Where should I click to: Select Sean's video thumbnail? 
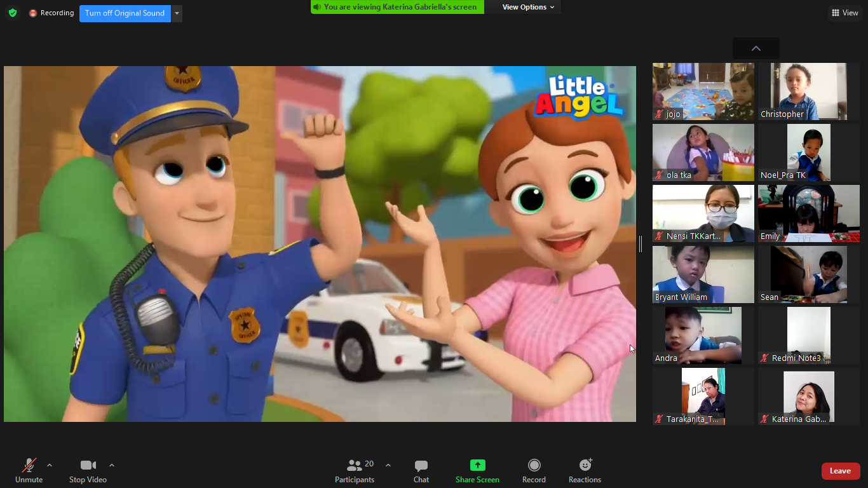coord(809,274)
